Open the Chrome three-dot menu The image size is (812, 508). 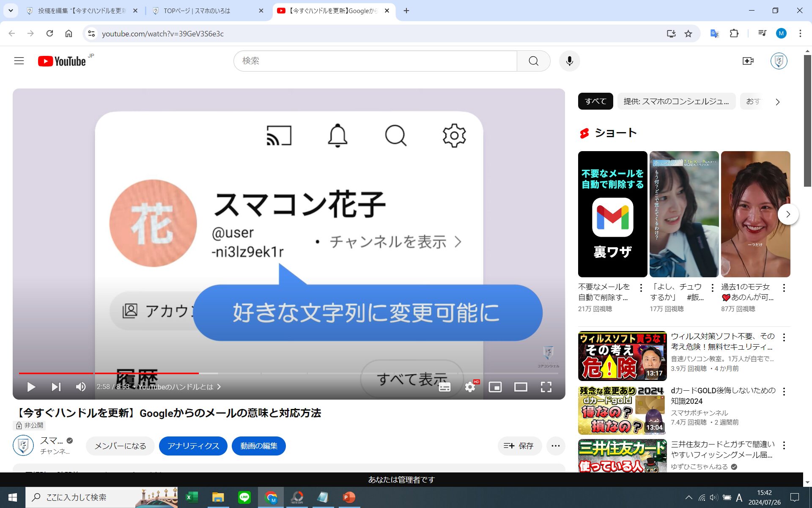pos(800,33)
